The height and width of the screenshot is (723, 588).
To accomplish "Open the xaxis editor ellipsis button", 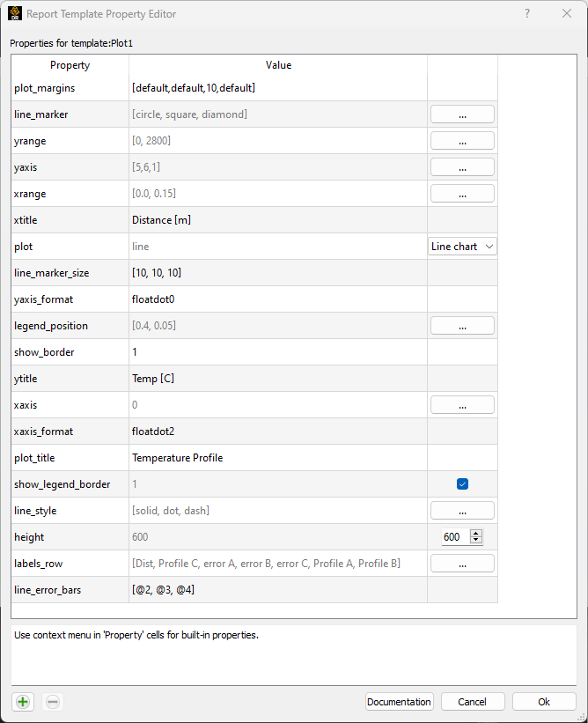I will [x=462, y=405].
